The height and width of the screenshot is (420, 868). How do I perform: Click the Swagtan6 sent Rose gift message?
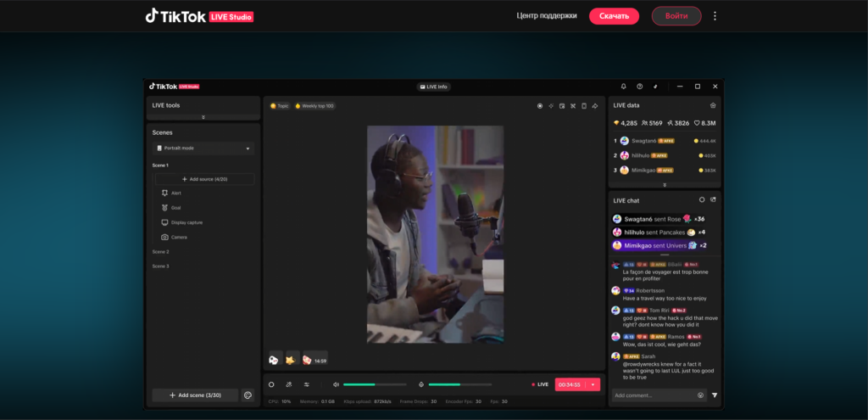pyautogui.click(x=659, y=219)
